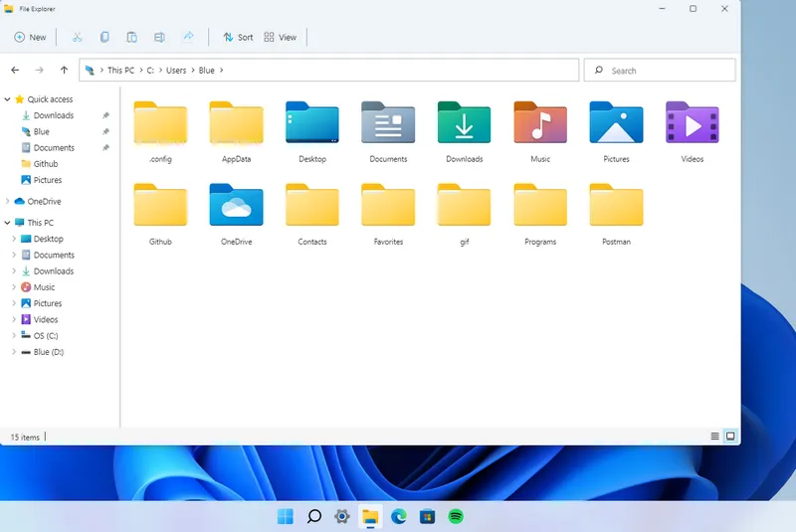Select the Programs folder

point(540,215)
